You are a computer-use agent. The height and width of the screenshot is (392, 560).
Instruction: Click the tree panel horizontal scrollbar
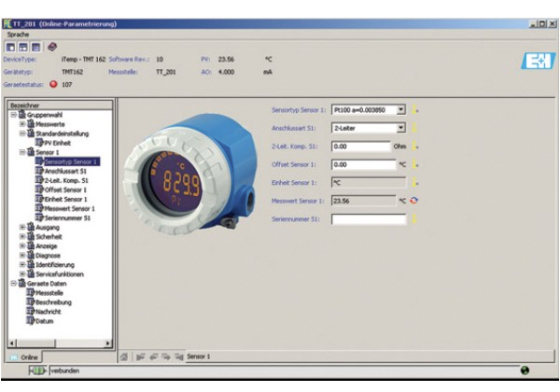(x=61, y=343)
